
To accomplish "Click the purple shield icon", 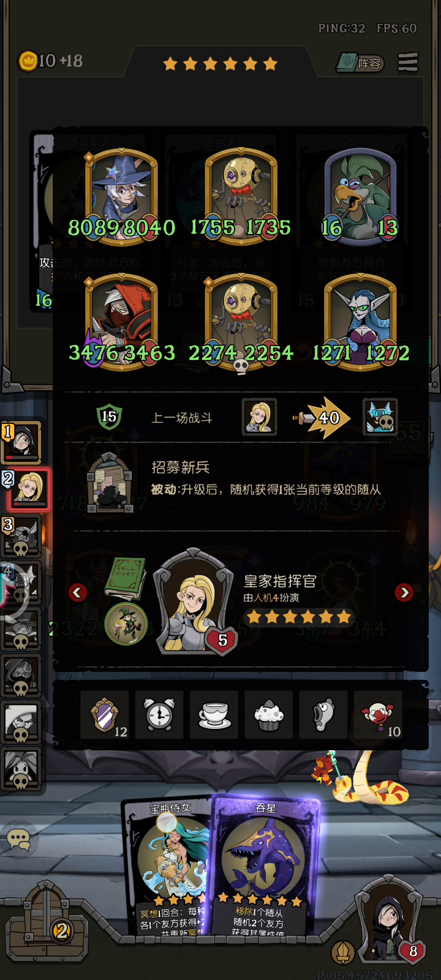I will click(x=105, y=714).
